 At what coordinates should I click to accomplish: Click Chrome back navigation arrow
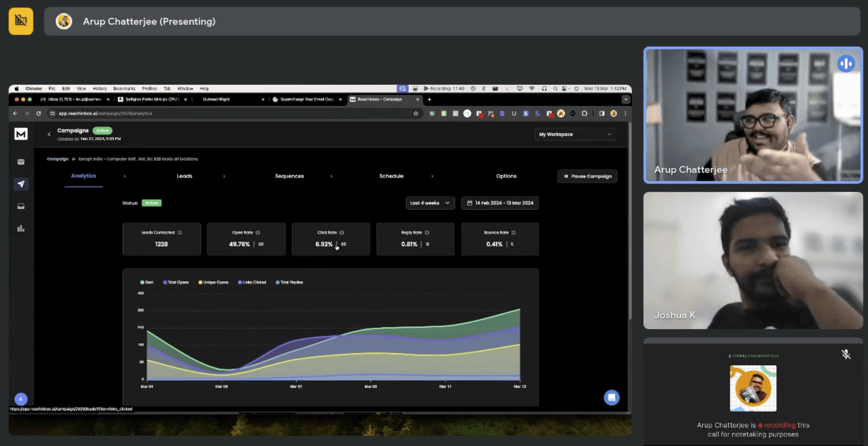tap(16, 113)
